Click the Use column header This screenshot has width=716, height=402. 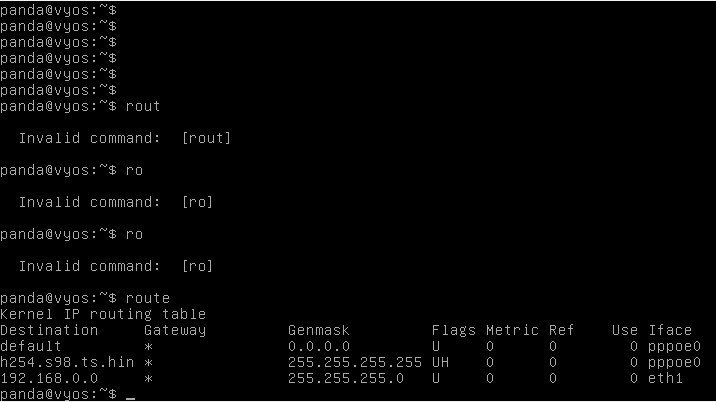click(x=625, y=330)
